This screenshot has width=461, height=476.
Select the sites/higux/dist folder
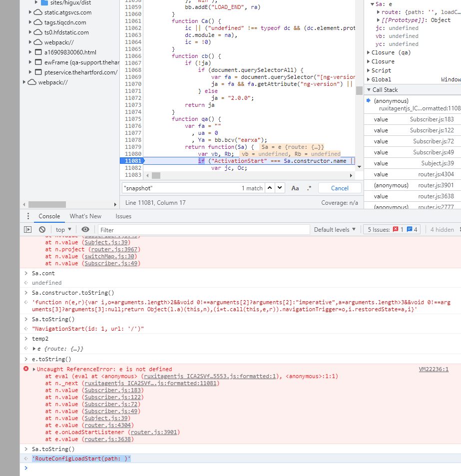70,2
